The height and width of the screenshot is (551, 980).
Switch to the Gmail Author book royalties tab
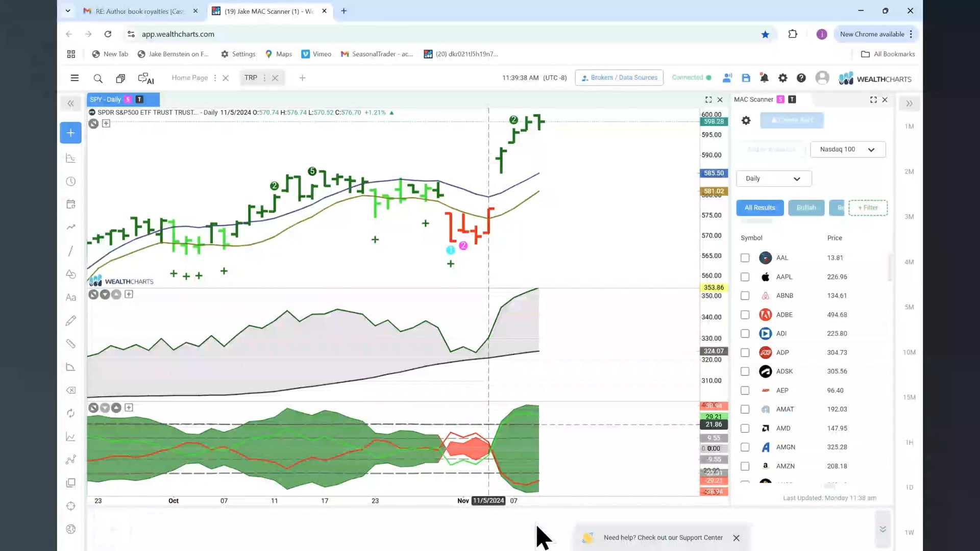click(140, 11)
